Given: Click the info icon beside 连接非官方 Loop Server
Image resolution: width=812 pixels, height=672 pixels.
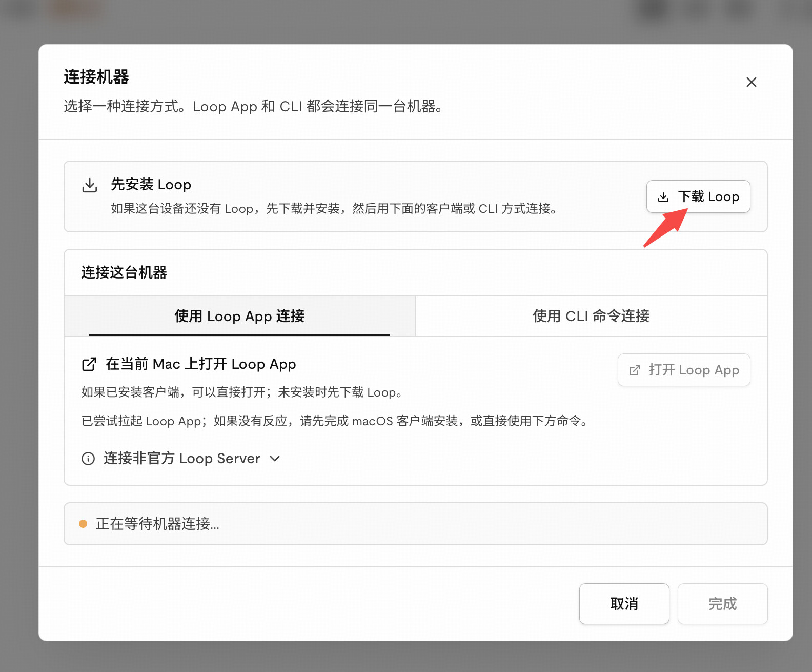Looking at the screenshot, I should coord(88,459).
